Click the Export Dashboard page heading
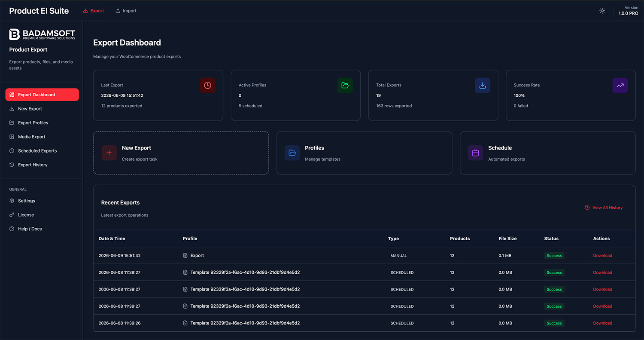644x340 pixels. (127, 43)
